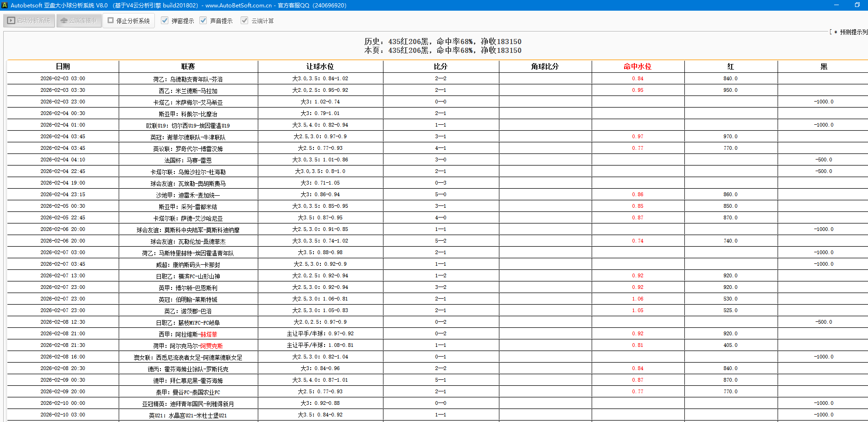Click the 角球比分 column header
The width and height of the screenshot is (868, 422).
(544, 66)
